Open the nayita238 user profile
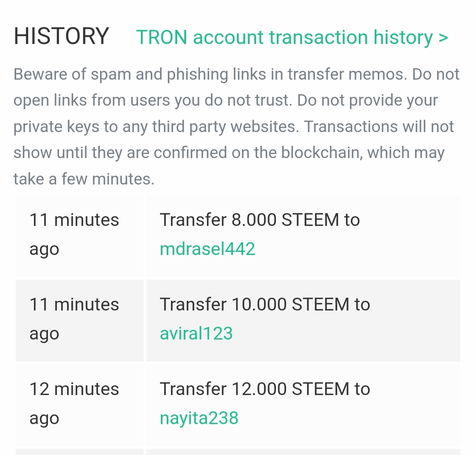Screen dimensions: 476x455 [x=199, y=418]
